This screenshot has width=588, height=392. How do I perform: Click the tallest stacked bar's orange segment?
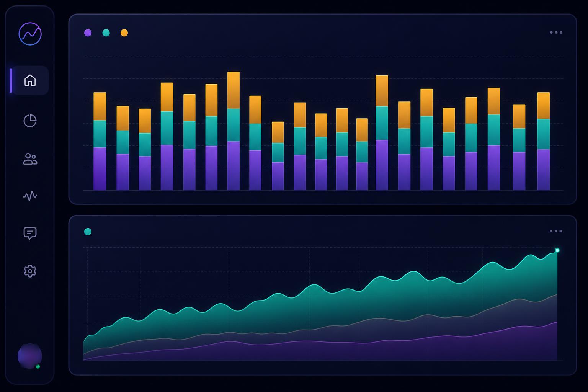click(234, 90)
